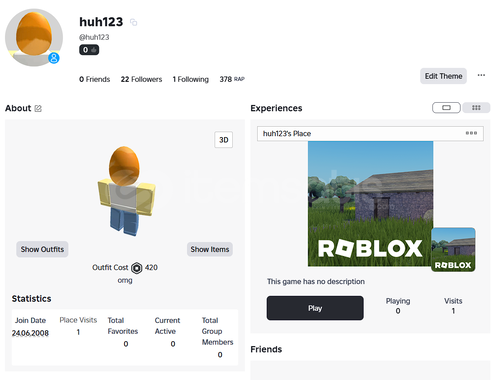Open the 0 Friends list
499x380 pixels.
click(x=95, y=79)
